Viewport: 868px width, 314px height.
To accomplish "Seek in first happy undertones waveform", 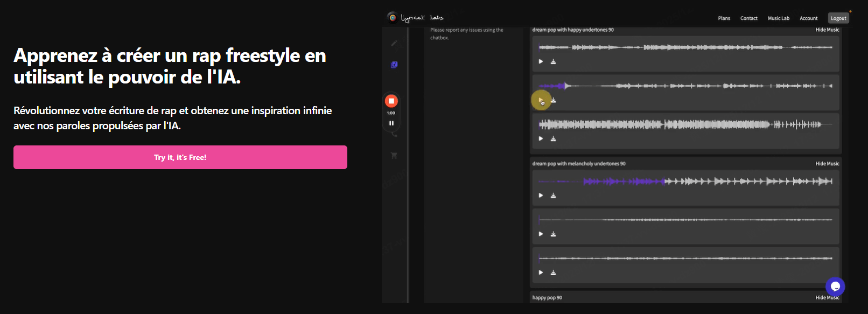I will (685, 47).
